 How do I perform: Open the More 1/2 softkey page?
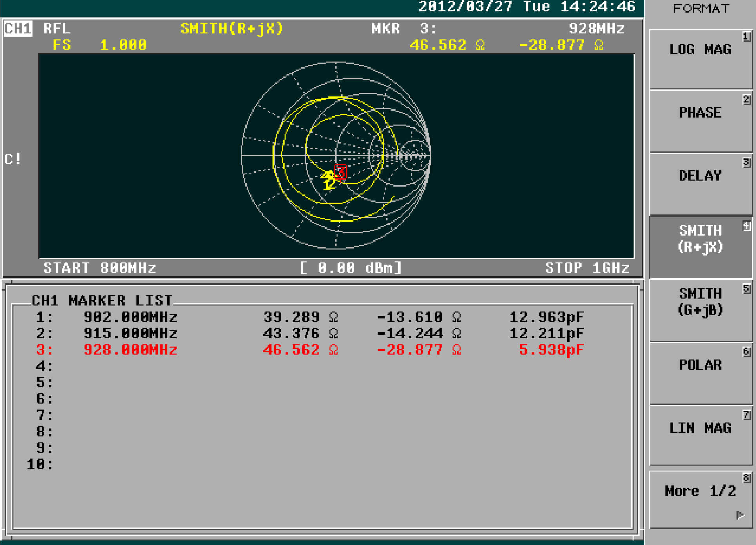tap(700, 500)
